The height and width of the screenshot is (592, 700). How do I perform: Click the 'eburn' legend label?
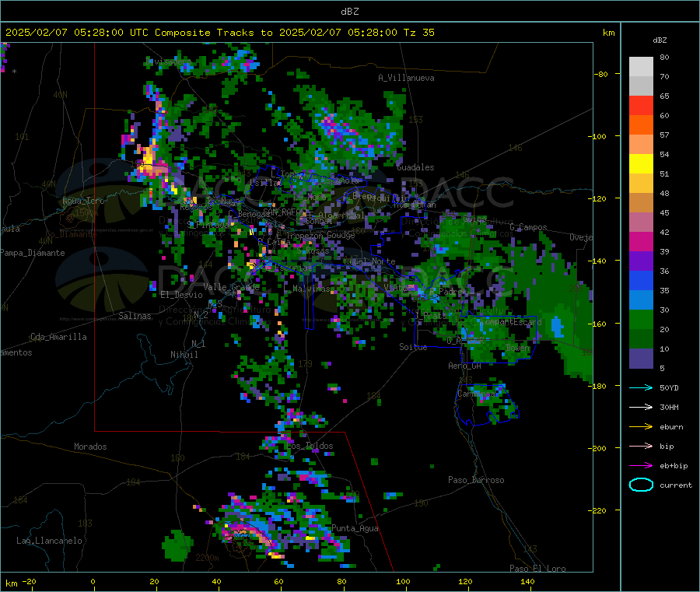pyautogui.click(x=671, y=427)
